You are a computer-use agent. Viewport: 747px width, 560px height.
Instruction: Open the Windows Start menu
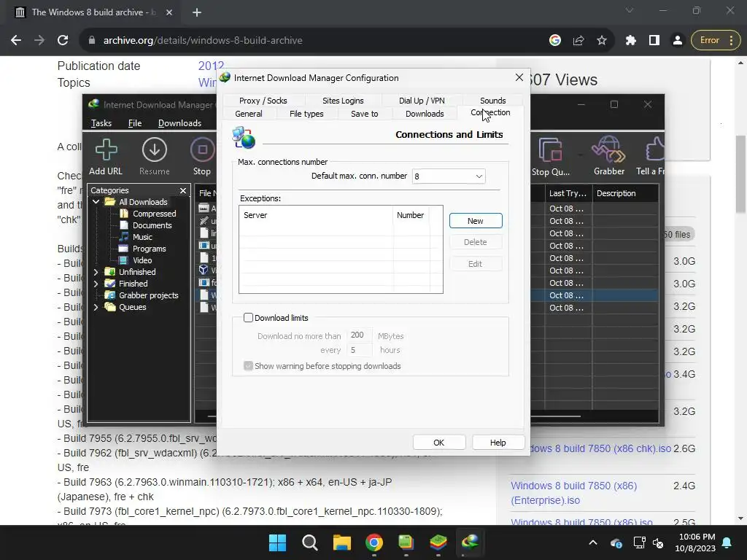(x=278, y=542)
